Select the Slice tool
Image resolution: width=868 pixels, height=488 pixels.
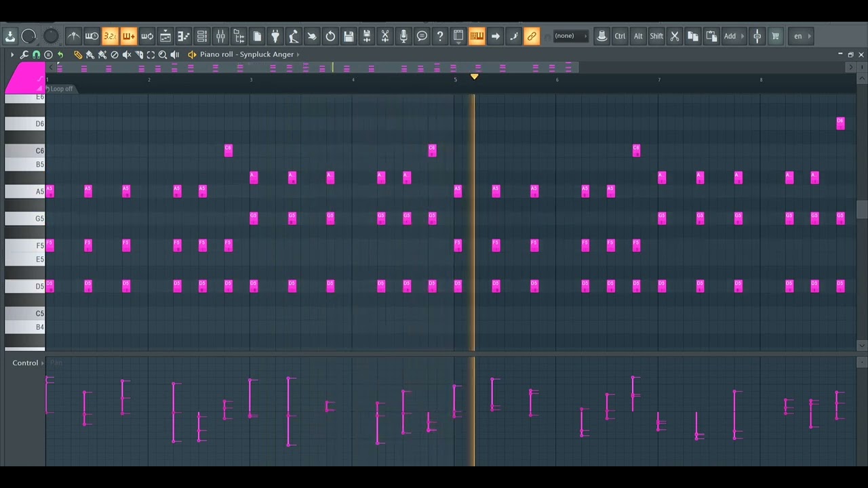point(139,54)
